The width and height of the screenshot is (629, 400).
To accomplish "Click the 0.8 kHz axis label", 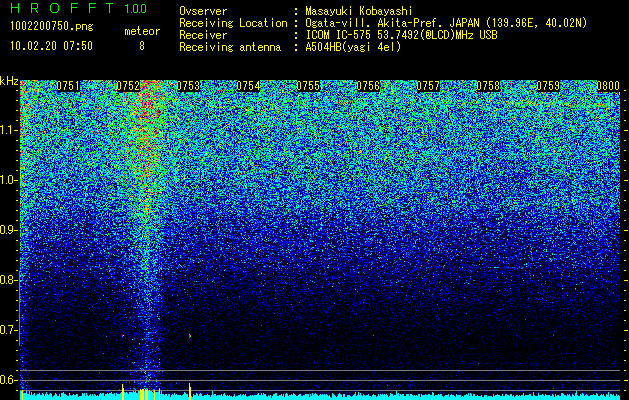I will [9, 280].
